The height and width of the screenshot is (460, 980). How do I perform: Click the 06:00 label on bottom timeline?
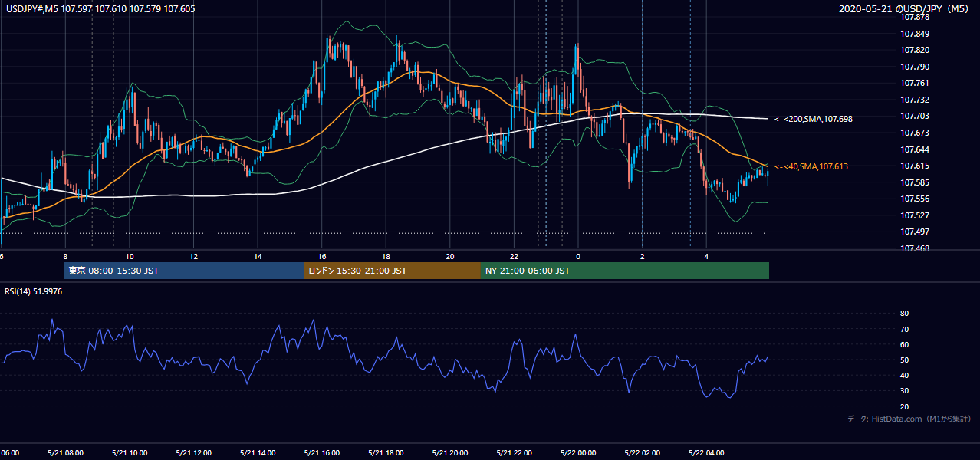(x=9, y=452)
